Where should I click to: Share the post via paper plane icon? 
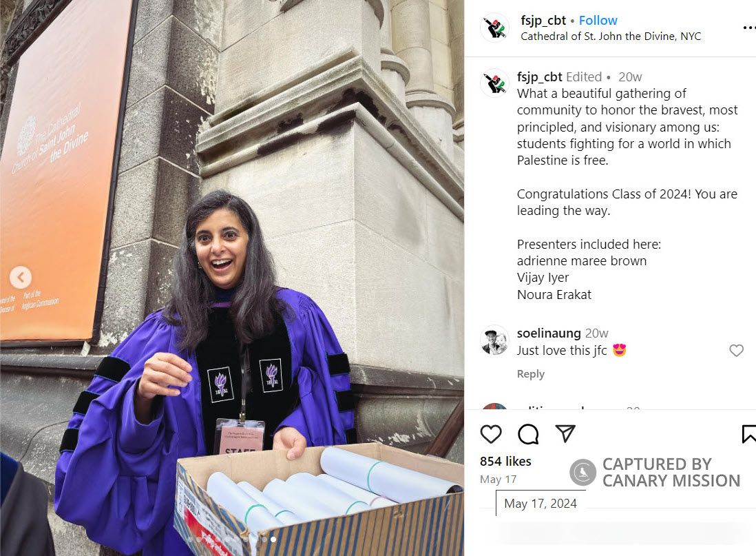pos(565,433)
